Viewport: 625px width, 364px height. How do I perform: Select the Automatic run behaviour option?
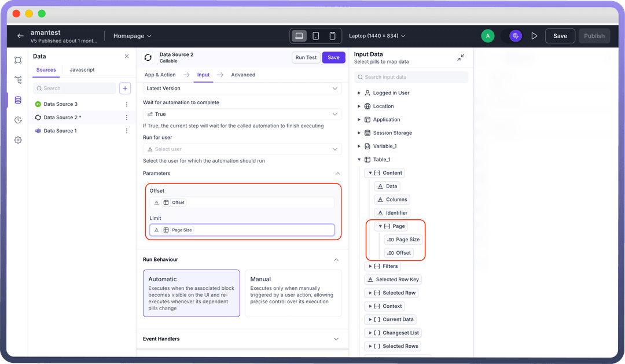click(x=191, y=293)
